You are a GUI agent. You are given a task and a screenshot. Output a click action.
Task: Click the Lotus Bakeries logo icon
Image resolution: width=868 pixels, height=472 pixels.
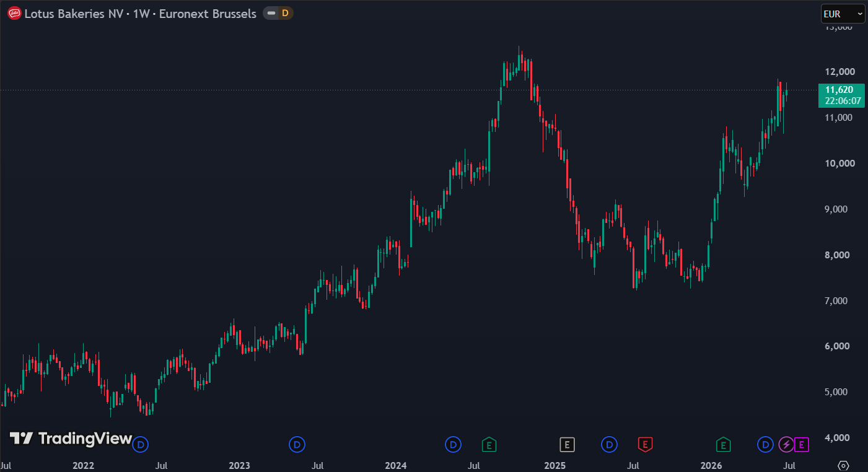click(14, 14)
